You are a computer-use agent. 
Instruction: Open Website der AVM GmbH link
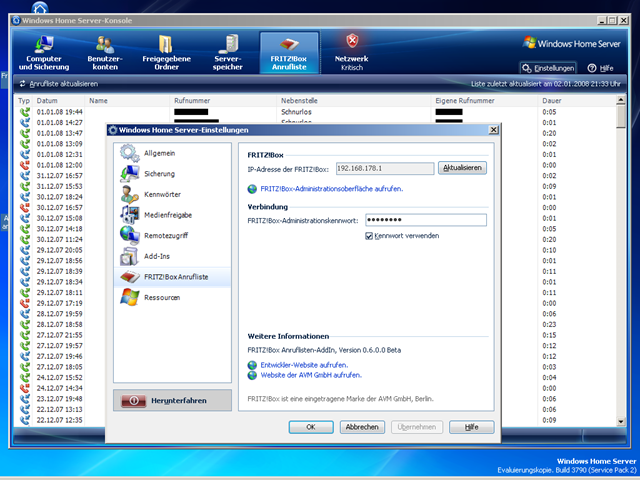point(311,375)
